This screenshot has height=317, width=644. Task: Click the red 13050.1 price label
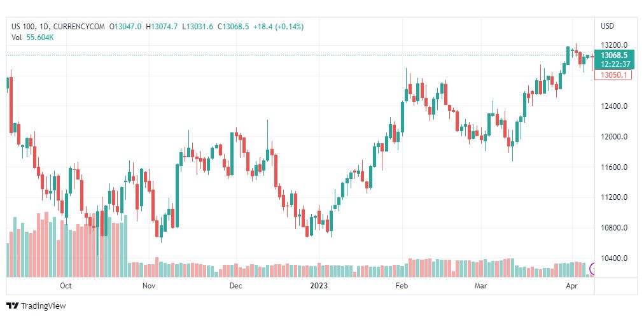click(613, 75)
